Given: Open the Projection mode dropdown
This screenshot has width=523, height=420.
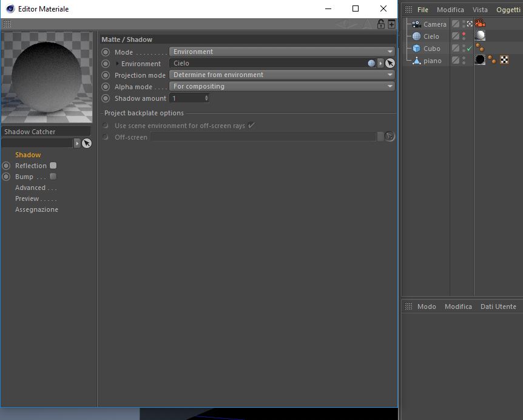Looking at the screenshot, I should click(x=282, y=75).
